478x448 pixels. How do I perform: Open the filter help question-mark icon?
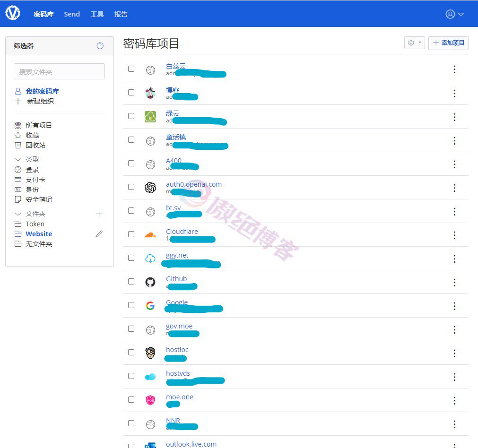[x=100, y=46]
